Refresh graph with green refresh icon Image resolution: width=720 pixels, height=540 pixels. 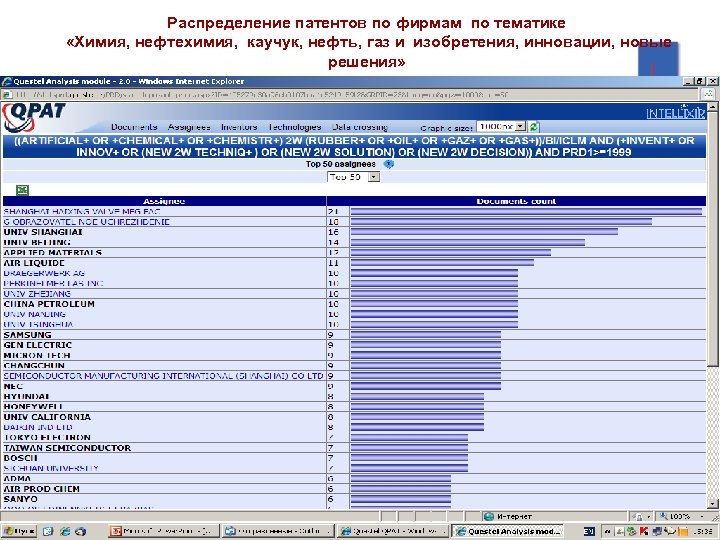[x=534, y=126]
